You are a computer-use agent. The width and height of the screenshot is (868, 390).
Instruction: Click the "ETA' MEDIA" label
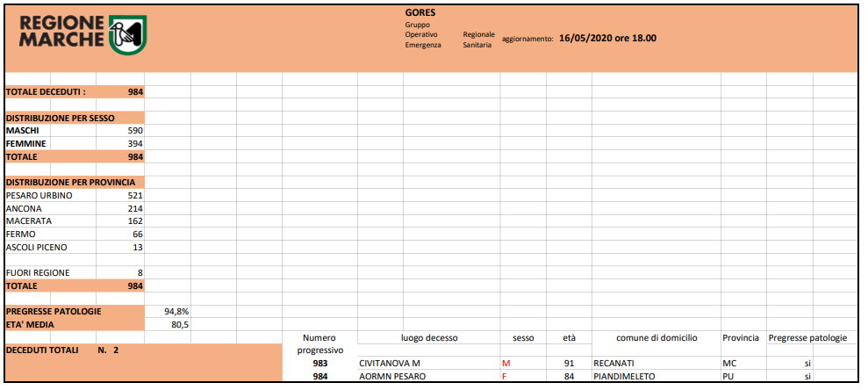(30, 325)
